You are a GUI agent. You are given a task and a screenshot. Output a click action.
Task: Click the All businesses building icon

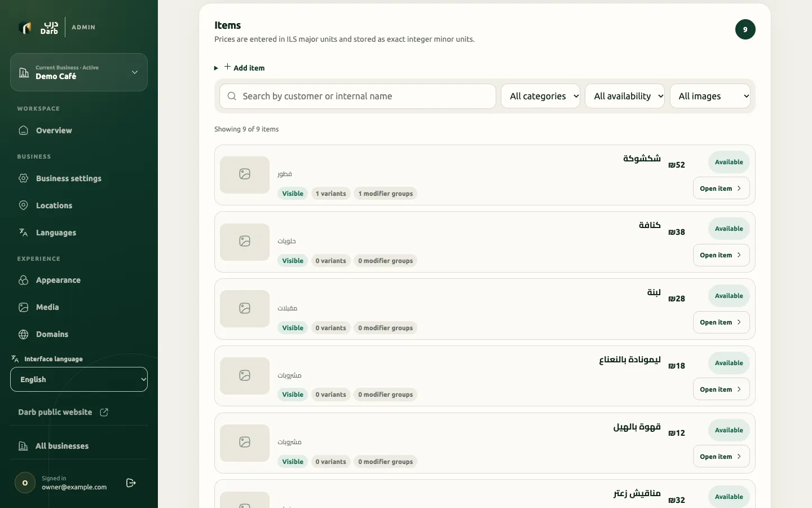click(23, 446)
